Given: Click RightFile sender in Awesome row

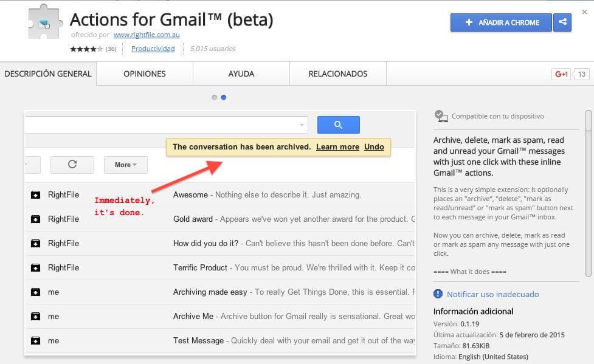Looking at the screenshot, I should [x=64, y=194].
